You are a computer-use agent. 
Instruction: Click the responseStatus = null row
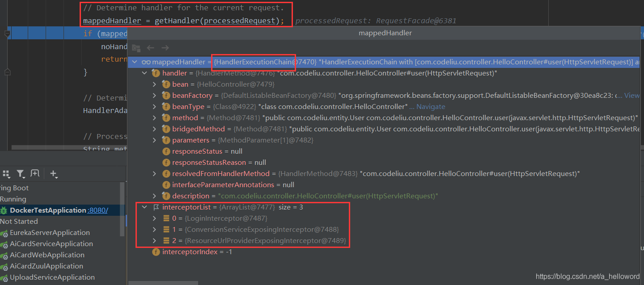point(208,151)
